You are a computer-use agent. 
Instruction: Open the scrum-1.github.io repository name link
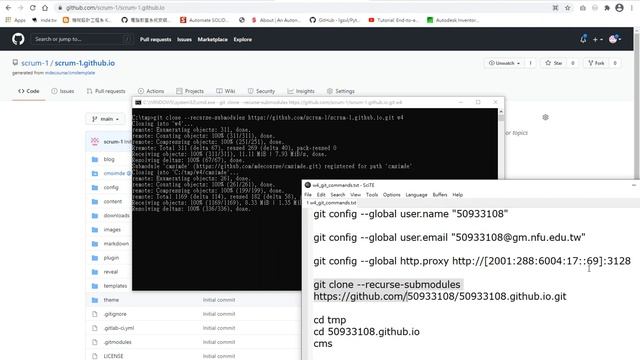[84, 63]
